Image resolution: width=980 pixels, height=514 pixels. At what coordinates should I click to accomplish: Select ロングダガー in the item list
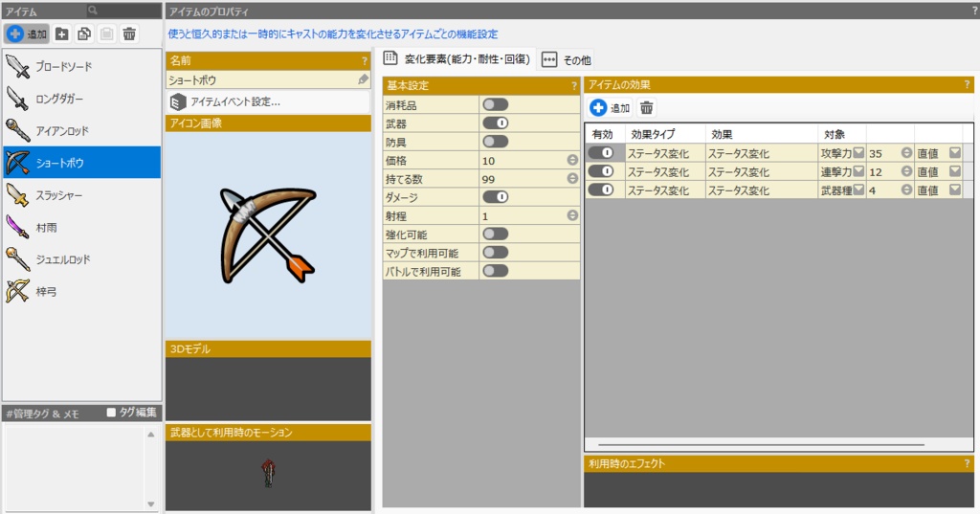click(82, 99)
